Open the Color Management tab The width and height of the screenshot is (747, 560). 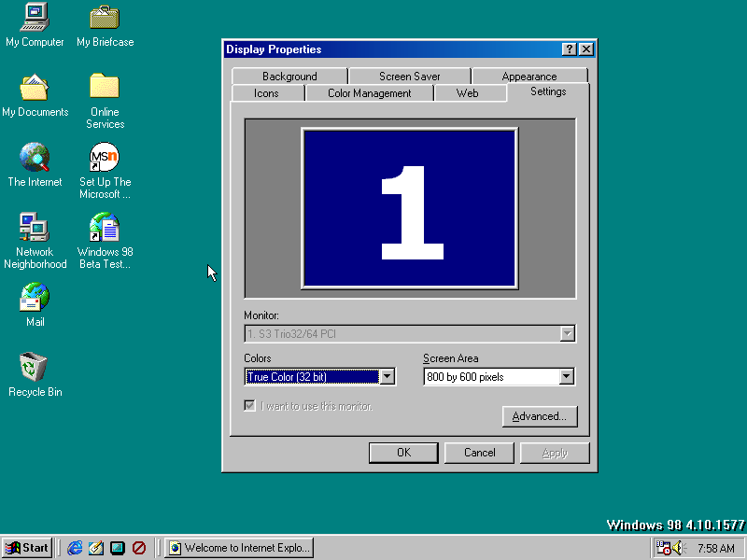[x=369, y=93]
